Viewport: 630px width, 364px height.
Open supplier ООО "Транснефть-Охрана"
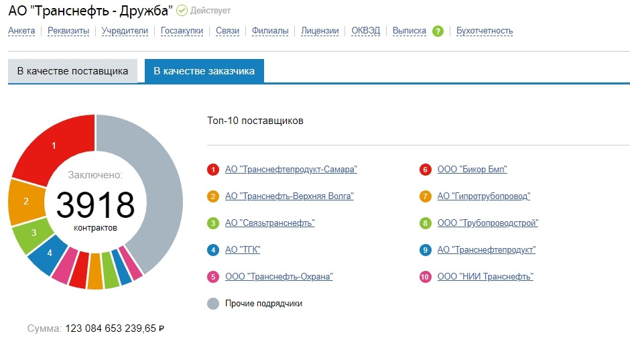coord(279,276)
